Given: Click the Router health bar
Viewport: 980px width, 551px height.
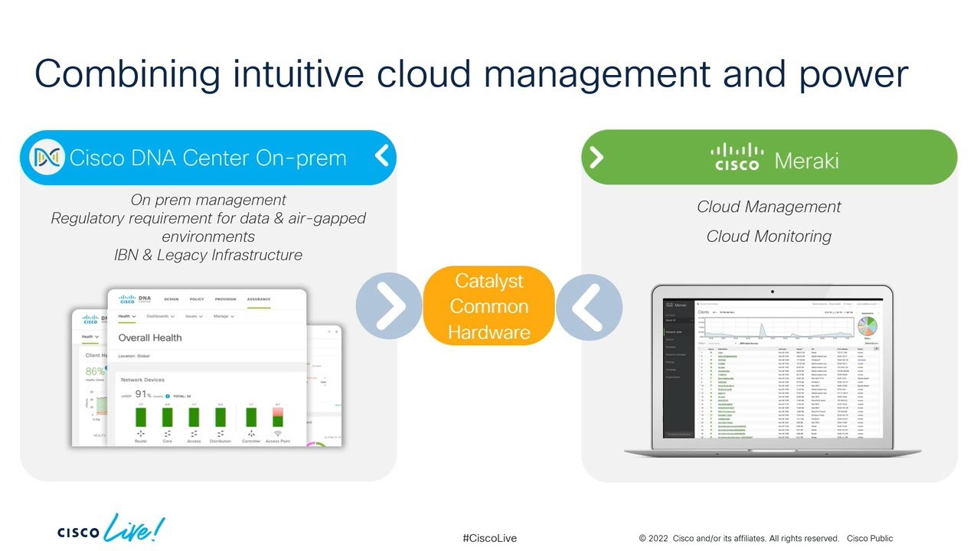Looking at the screenshot, I should [141, 417].
